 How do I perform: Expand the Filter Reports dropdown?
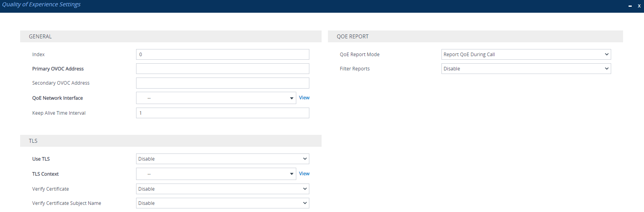526,69
